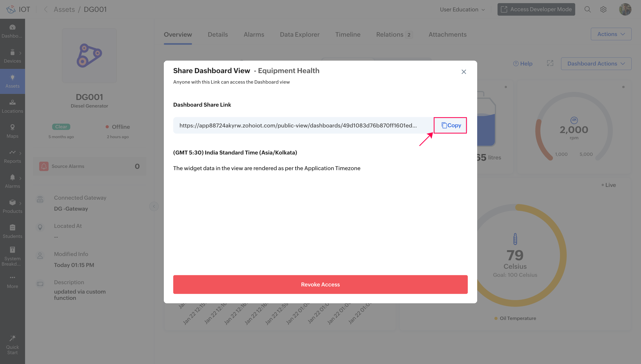This screenshot has width=641, height=364.
Task: Open the settings gear icon
Action: [x=603, y=9]
